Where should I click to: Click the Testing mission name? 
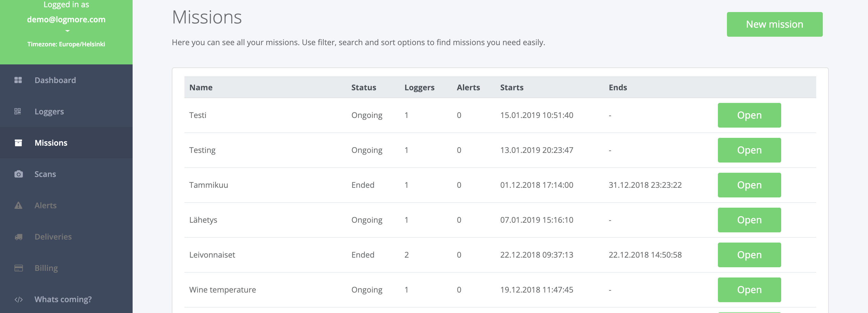pos(202,150)
